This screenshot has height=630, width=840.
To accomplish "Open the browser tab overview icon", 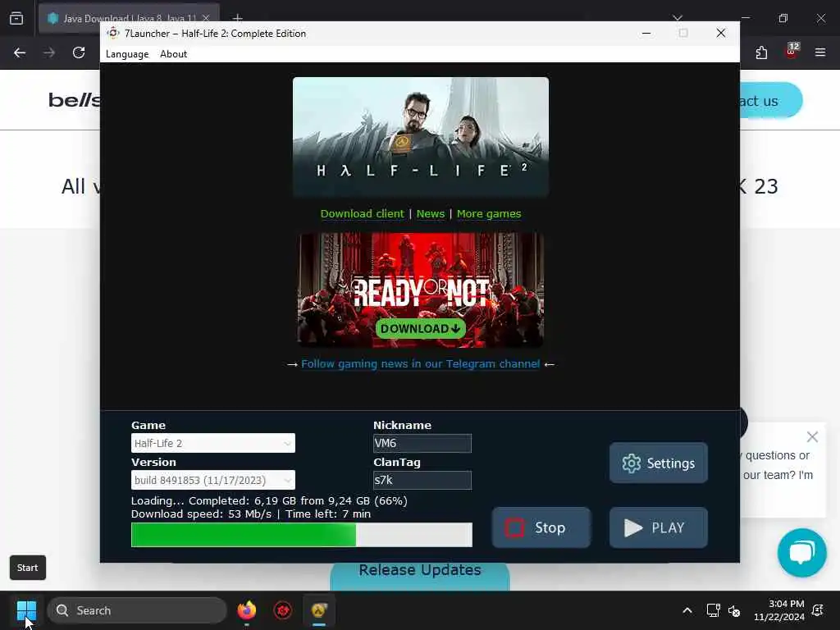I will tap(16, 18).
